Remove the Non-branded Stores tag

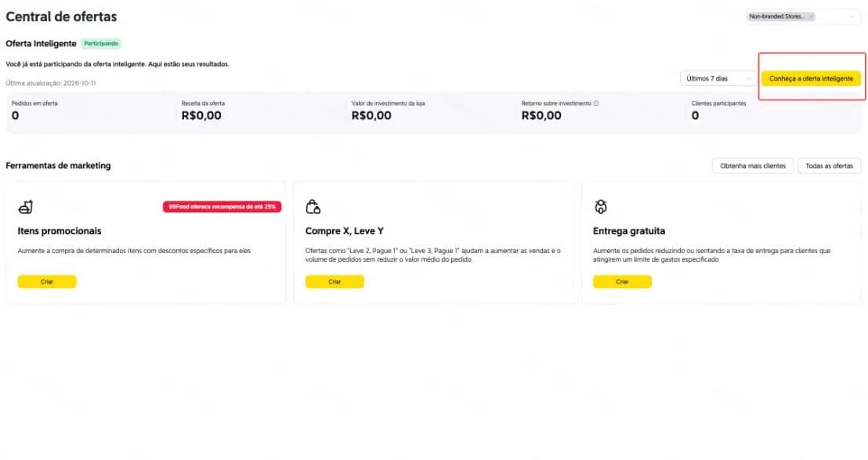pos(811,16)
